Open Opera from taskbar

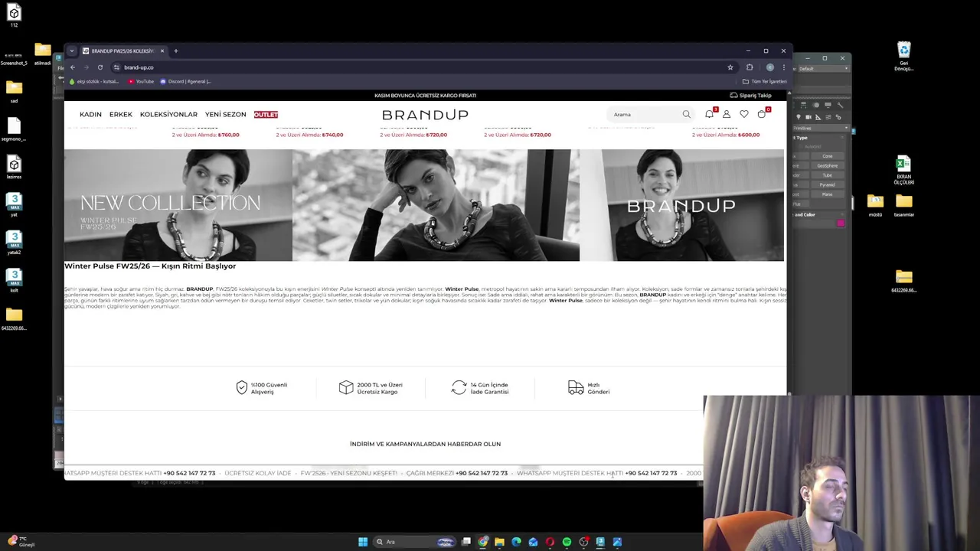pos(550,542)
